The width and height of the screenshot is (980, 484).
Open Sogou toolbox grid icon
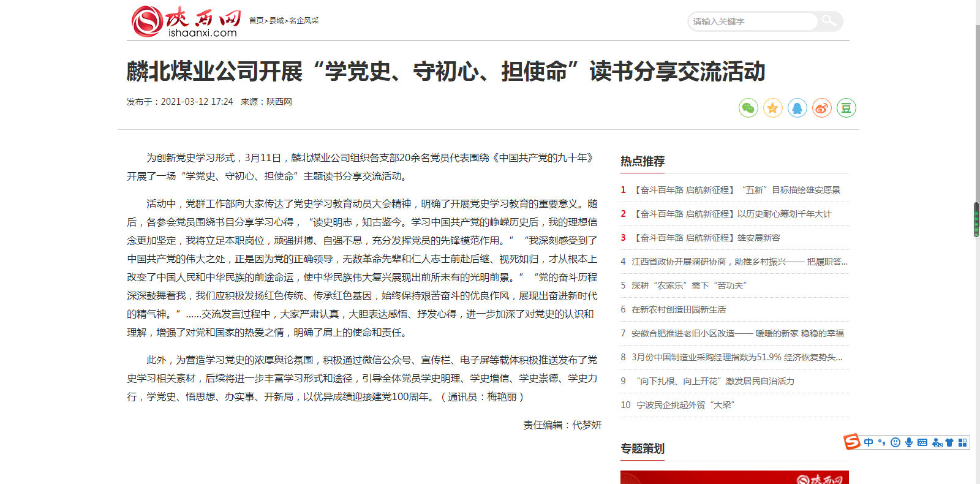(x=962, y=442)
